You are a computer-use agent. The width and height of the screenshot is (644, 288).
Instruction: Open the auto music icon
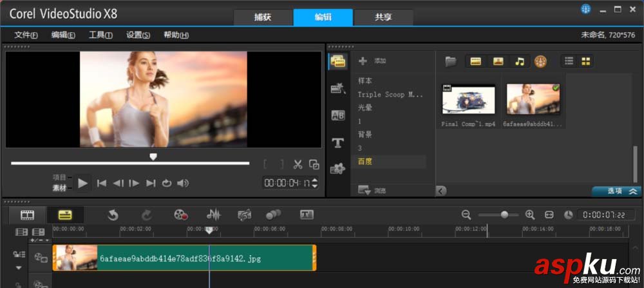[x=245, y=215]
